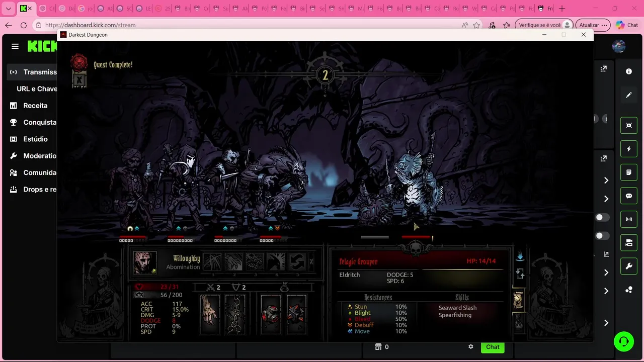The width and height of the screenshot is (644, 362).
Task: Click the green Chat button at bottom
Action: [493, 347]
